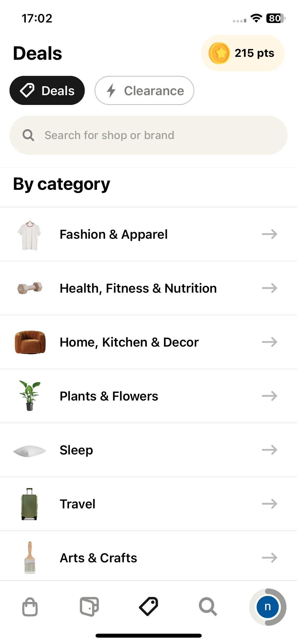Open the wallet icon in bottom bar

89,607
